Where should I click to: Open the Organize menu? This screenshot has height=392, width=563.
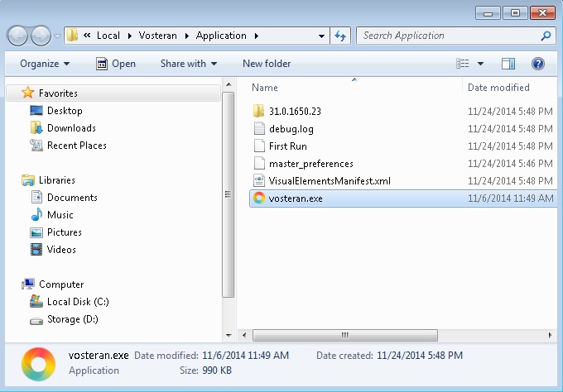point(45,64)
